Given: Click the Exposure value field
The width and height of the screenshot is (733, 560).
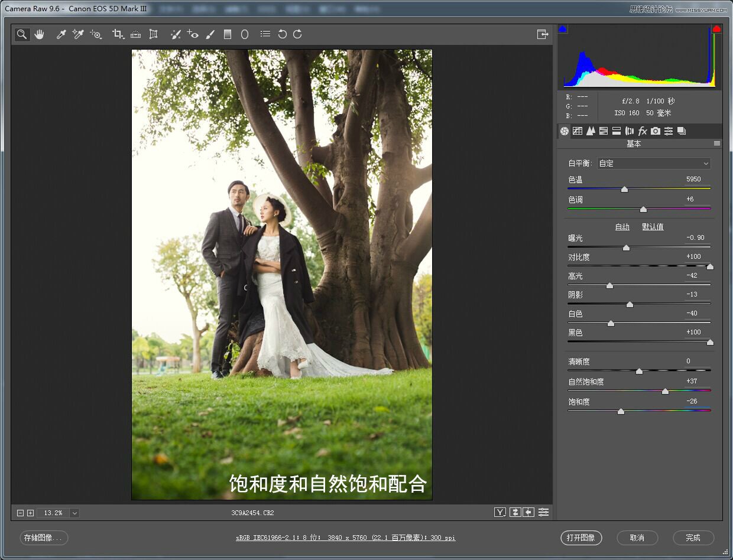Looking at the screenshot, I should pos(695,238).
